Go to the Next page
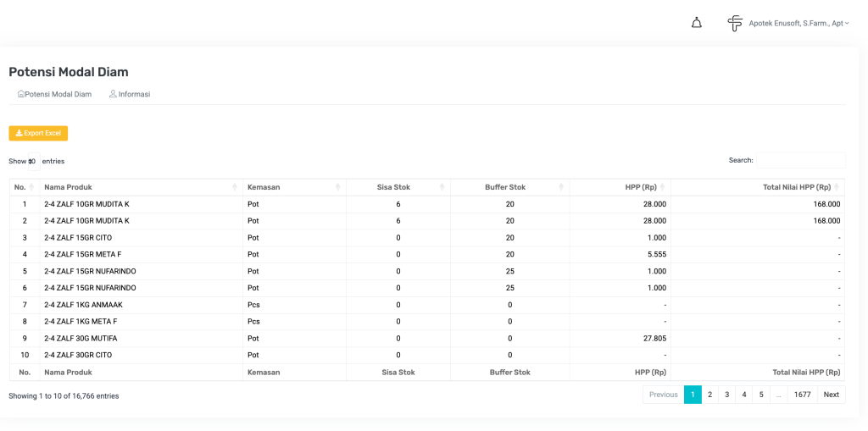 [831, 395]
